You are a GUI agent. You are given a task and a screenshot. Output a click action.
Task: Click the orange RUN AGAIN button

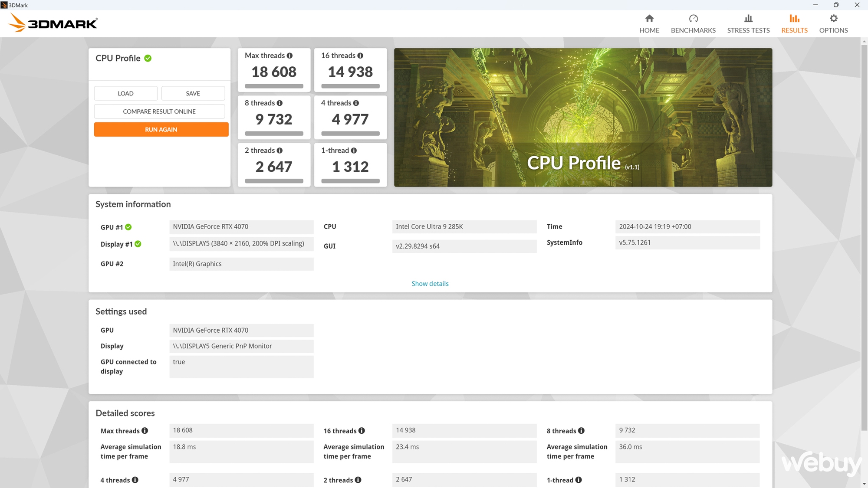161,129
